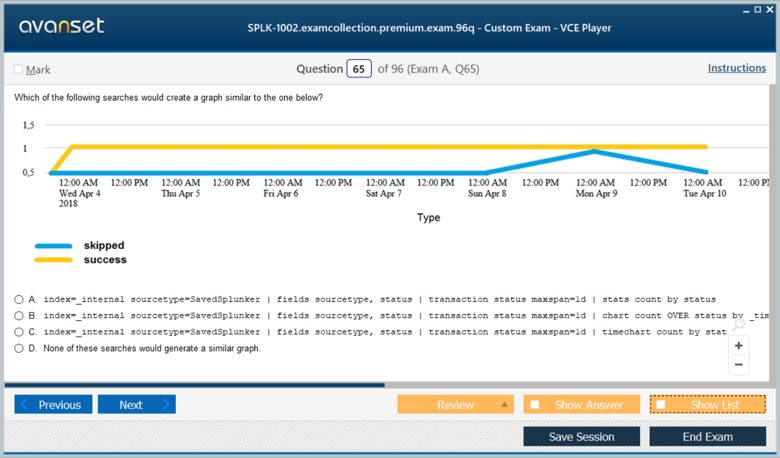
Task: Click the y-axis value 1,5
Action: [x=28, y=125]
